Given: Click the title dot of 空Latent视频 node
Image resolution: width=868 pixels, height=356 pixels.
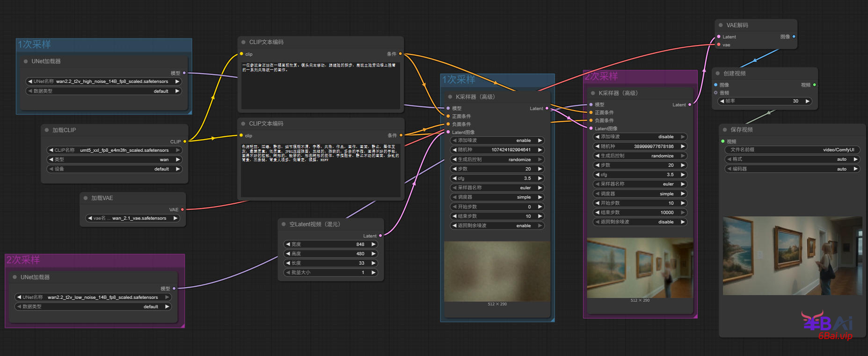Looking at the screenshot, I should click(284, 224).
